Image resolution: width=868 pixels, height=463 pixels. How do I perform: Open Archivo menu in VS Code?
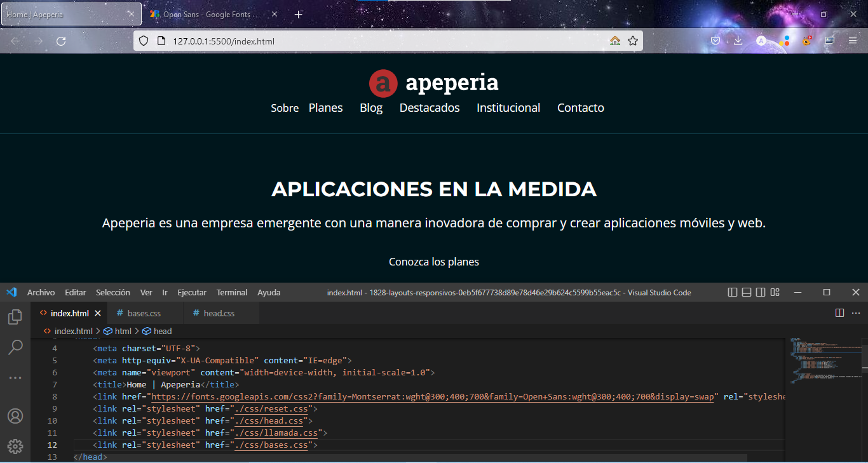(x=41, y=293)
